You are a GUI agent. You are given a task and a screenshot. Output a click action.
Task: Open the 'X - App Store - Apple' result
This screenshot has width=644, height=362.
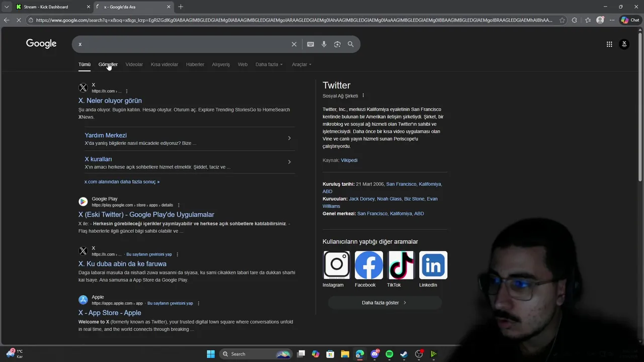click(110, 313)
